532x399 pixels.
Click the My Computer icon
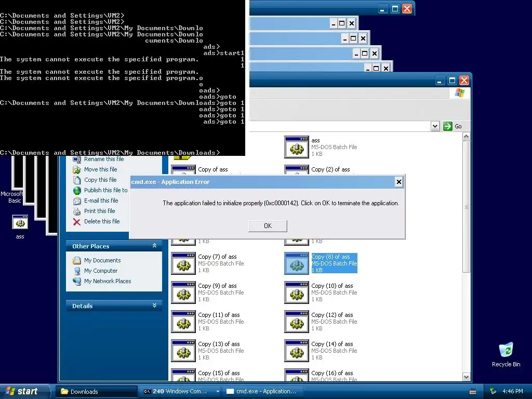[77, 271]
